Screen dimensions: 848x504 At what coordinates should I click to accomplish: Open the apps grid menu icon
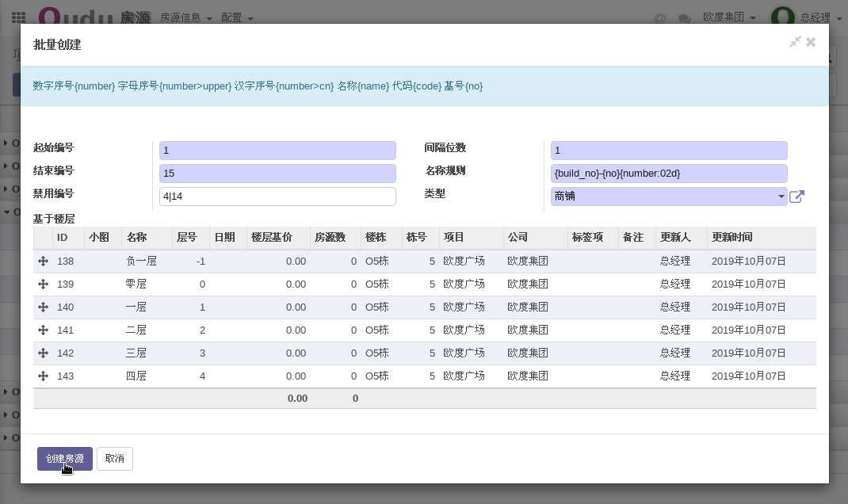point(18,17)
